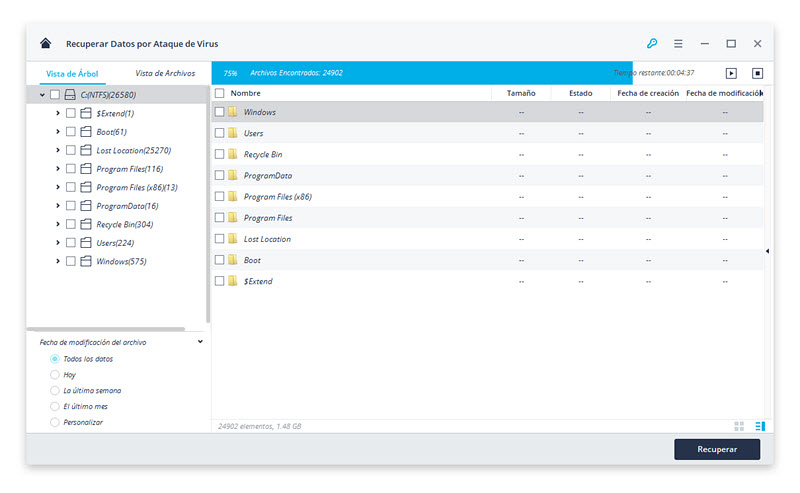Expand the $Extend(1) tree node

click(58, 113)
